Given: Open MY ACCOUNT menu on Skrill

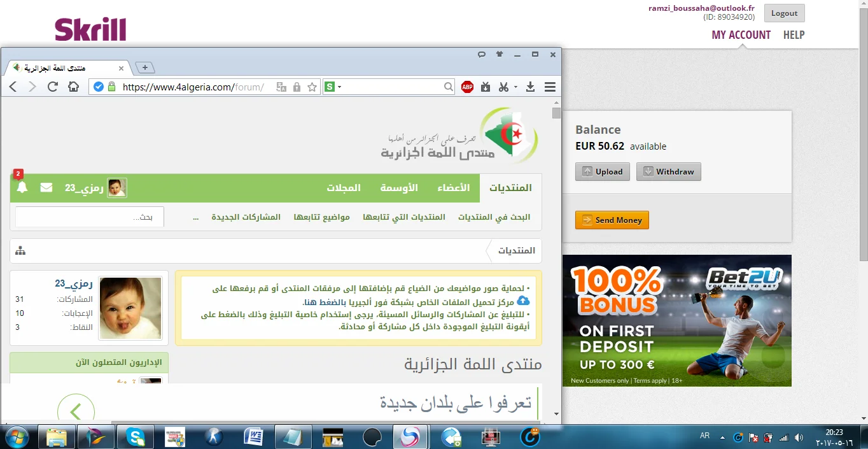Looking at the screenshot, I should (x=741, y=35).
